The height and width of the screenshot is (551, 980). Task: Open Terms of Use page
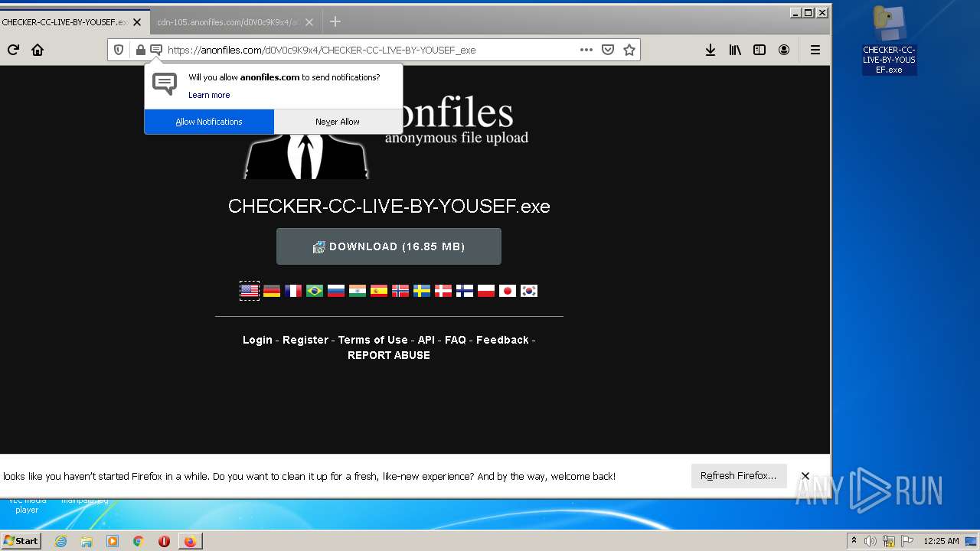tap(373, 340)
